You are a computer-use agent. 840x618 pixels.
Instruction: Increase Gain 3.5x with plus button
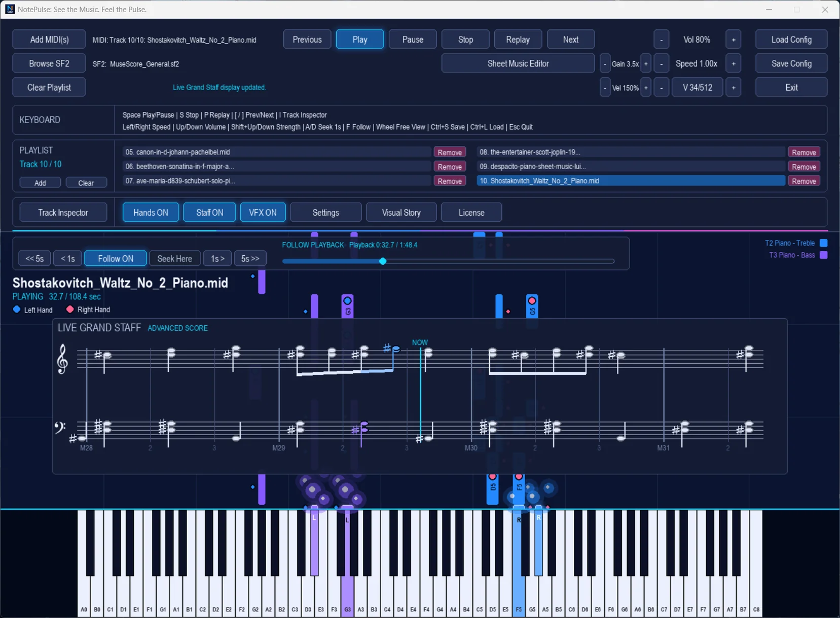(646, 64)
